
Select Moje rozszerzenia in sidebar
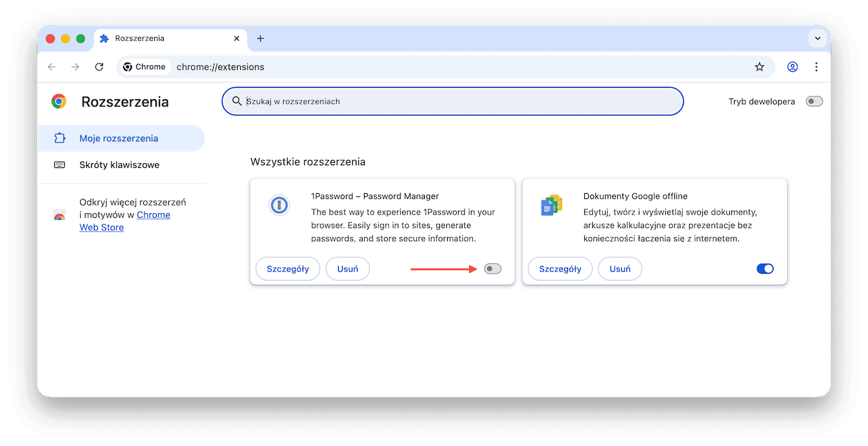pyautogui.click(x=121, y=138)
